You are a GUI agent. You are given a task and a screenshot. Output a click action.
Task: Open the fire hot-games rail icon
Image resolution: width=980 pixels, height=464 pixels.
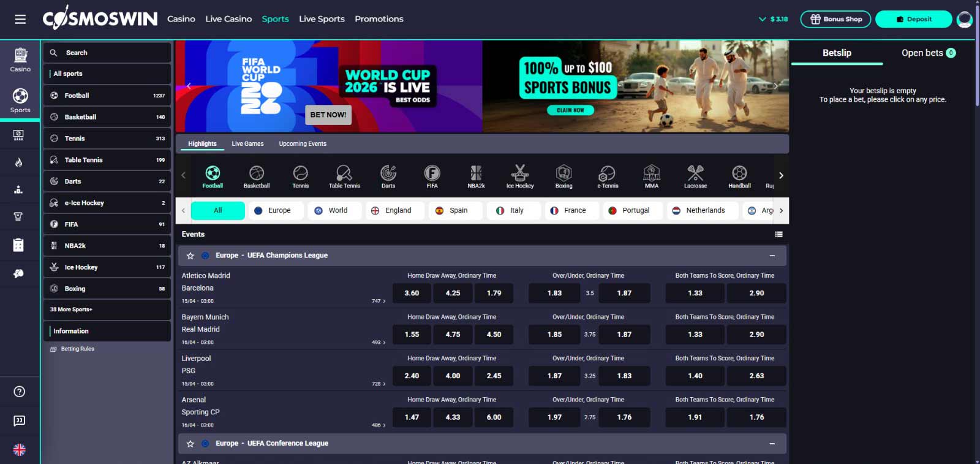pyautogui.click(x=19, y=162)
